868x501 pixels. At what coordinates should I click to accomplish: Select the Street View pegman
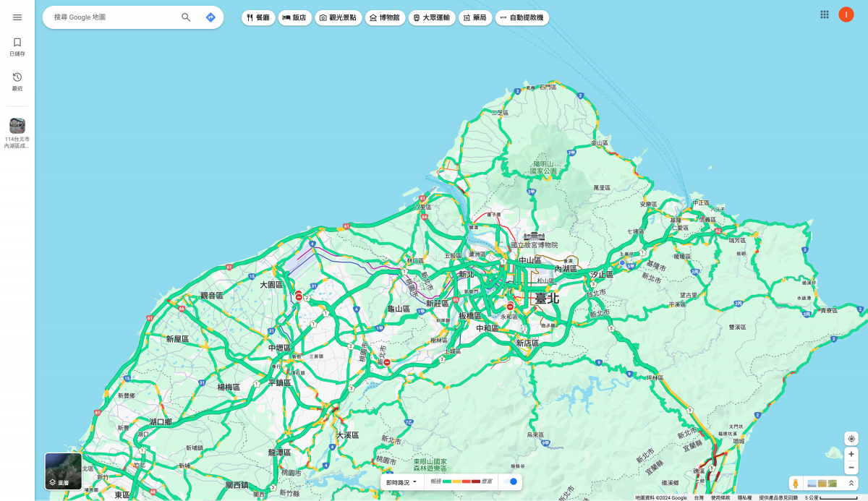tap(796, 483)
